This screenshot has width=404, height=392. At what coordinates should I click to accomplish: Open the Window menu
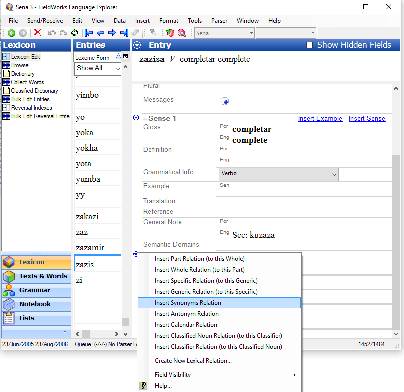pos(248,21)
